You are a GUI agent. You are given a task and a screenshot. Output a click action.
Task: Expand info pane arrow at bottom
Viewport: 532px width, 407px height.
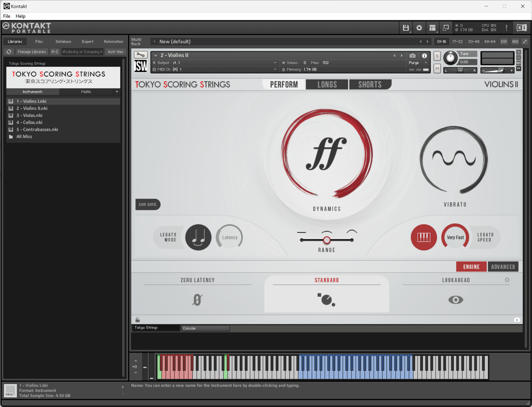coord(123,387)
